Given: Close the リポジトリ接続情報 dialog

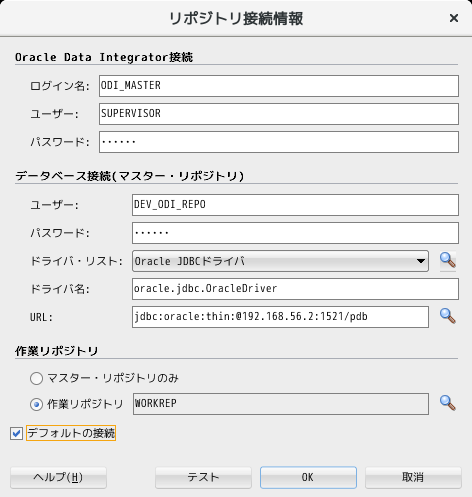Looking at the screenshot, I should pyautogui.click(x=454, y=18).
